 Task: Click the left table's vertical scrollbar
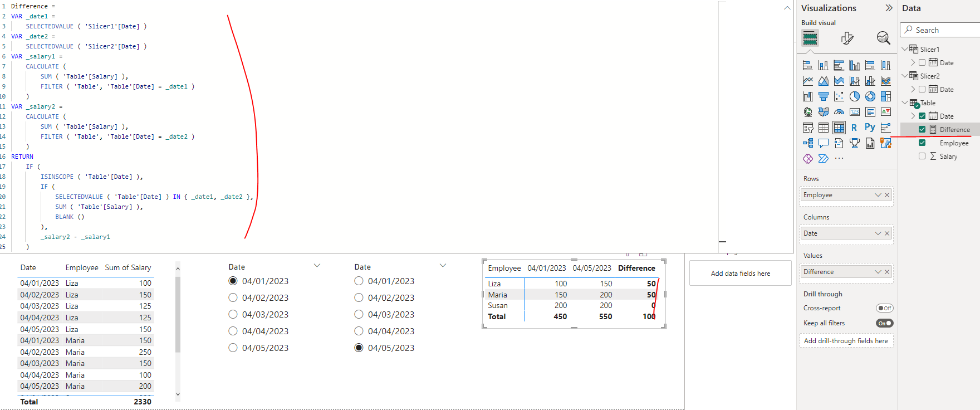tap(178, 315)
